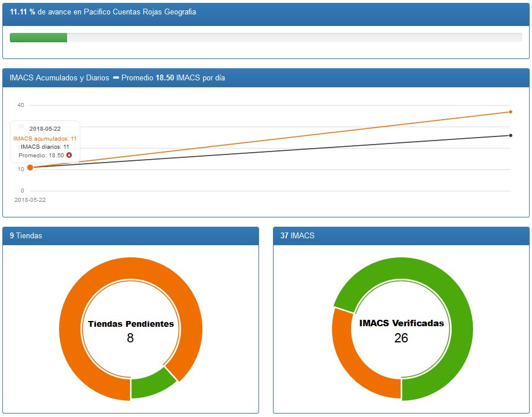
Task: Click the 'Promedio: 18.50' tooltip line
Action: coord(41,155)
